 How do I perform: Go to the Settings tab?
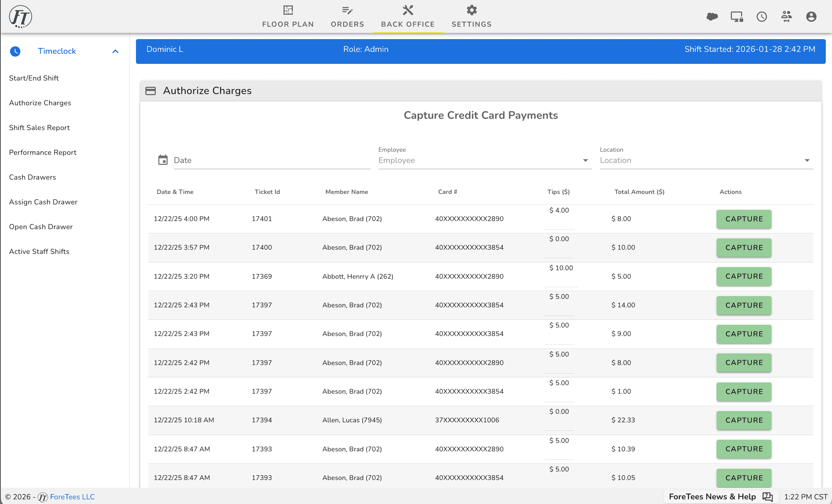pyautogui.click(x=471, y=17)
